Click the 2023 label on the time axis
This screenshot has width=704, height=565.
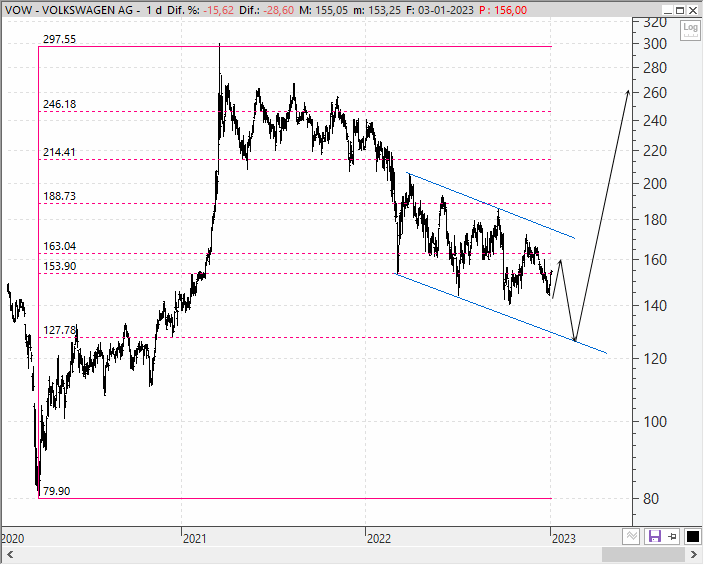[564, 538]
